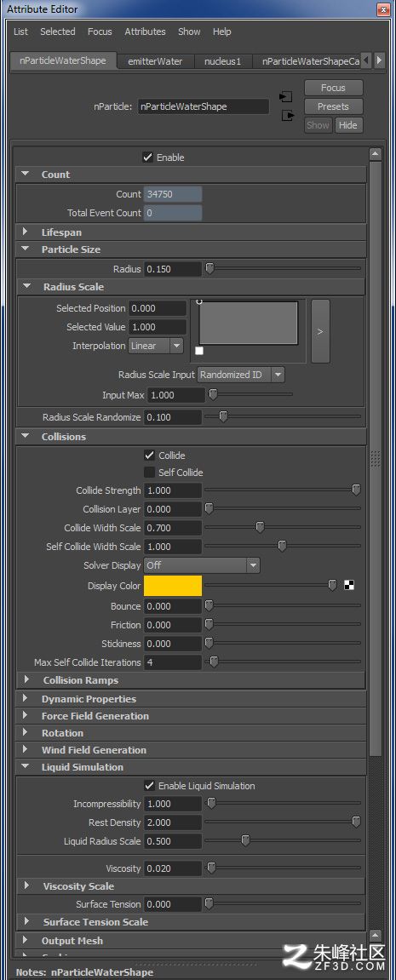Click the Display Color checker map icon
396x980 pixels.
(x=349, y=586)
